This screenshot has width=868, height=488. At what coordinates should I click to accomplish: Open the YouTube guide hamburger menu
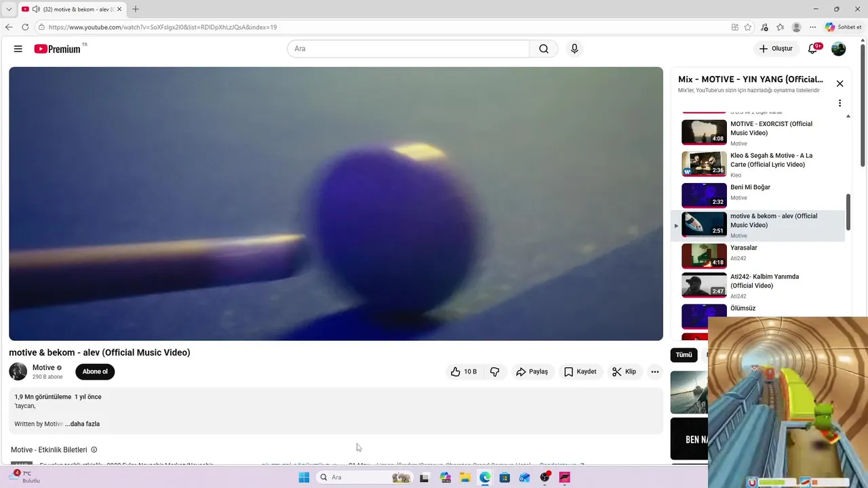18,49
